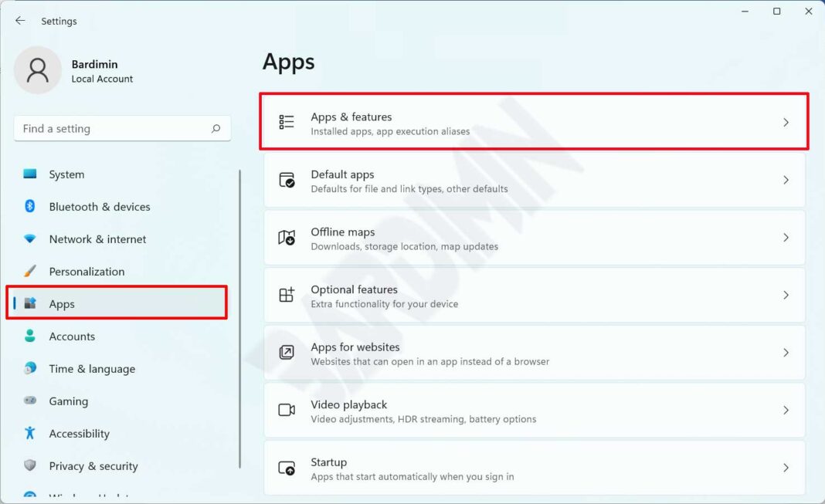
Task: Open Offline maps title
Action: point(342,232)
